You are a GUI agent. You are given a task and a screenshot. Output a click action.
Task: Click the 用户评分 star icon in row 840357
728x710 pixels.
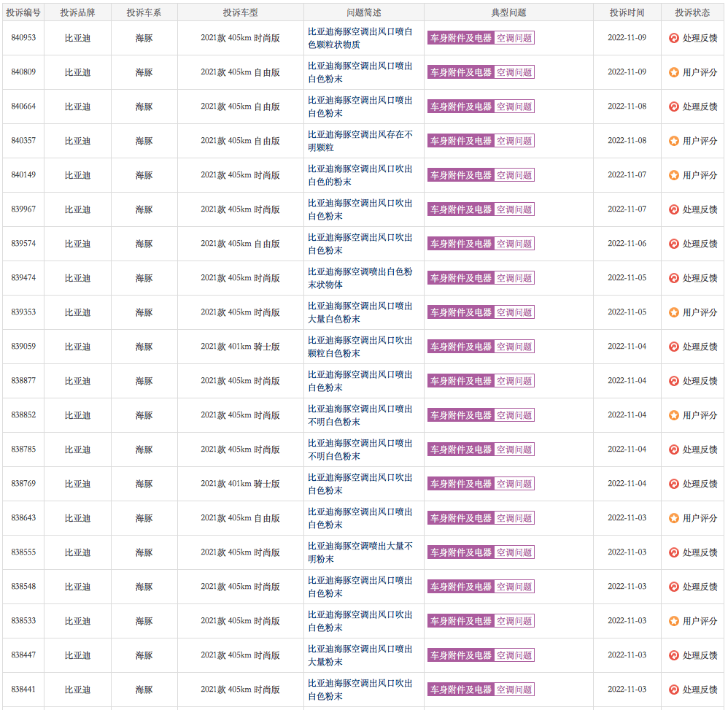pos(674,141)
